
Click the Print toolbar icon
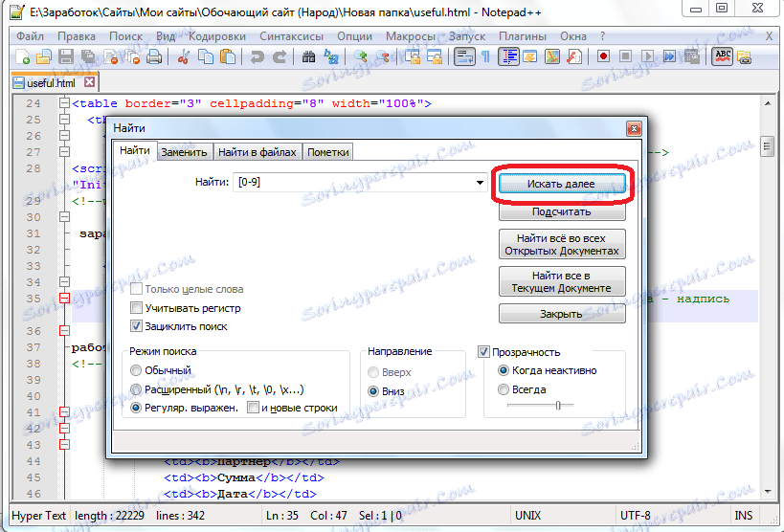(154, 57)
